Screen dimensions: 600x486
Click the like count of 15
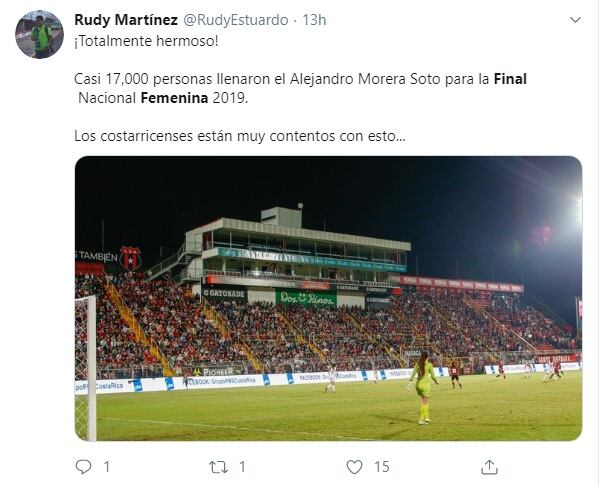(x=382, y=466)
